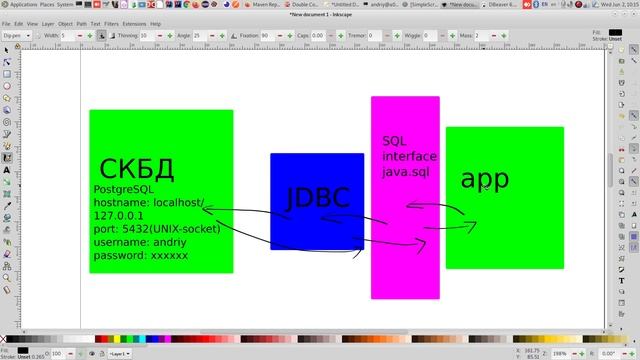640x360 pixels.
Task: Increase the Mass value
Action: (x=504, y=36)
